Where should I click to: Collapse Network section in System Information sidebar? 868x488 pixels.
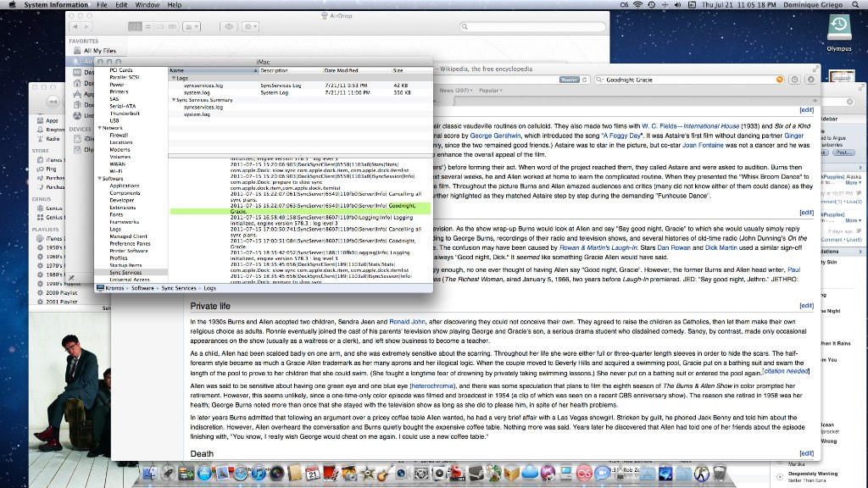(100, 128)
